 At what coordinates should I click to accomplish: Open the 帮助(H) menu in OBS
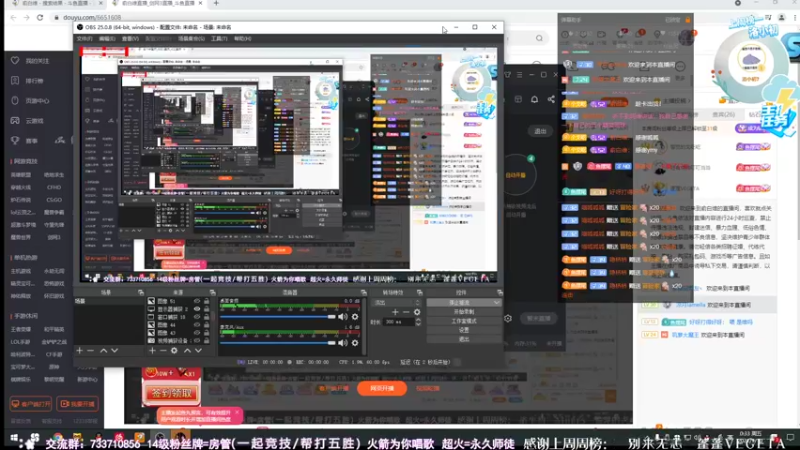[x=242, y=39]
